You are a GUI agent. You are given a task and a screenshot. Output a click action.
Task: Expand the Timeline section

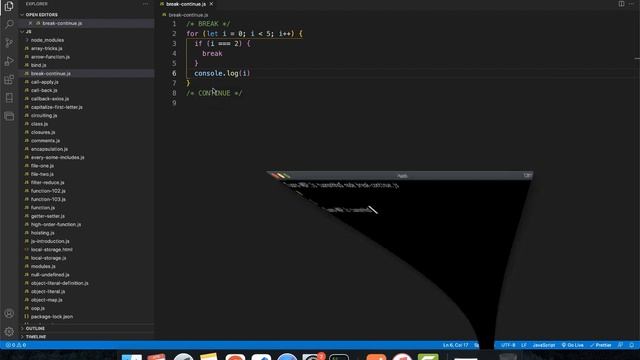(36, 337)
